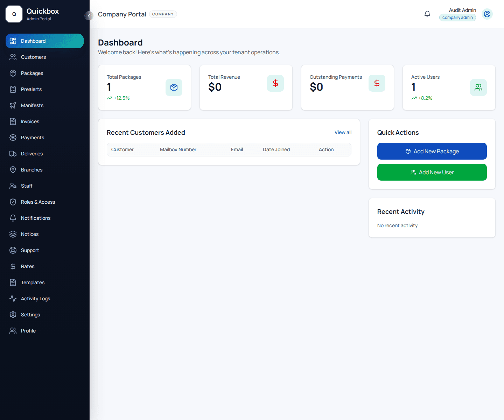Viewport: 504px width, 420px height.
Task: Expand the Recent Customers Added table
Action: pyautogui.click(x=229, y=149)
